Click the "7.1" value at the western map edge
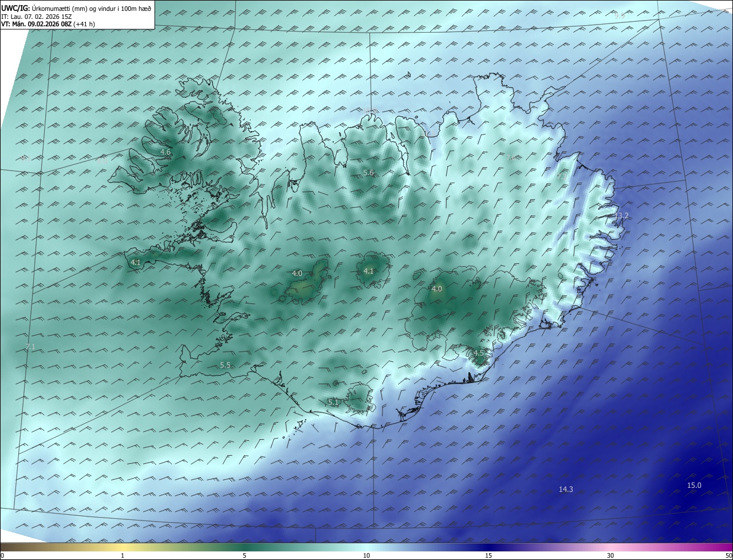 click(31, 347)
